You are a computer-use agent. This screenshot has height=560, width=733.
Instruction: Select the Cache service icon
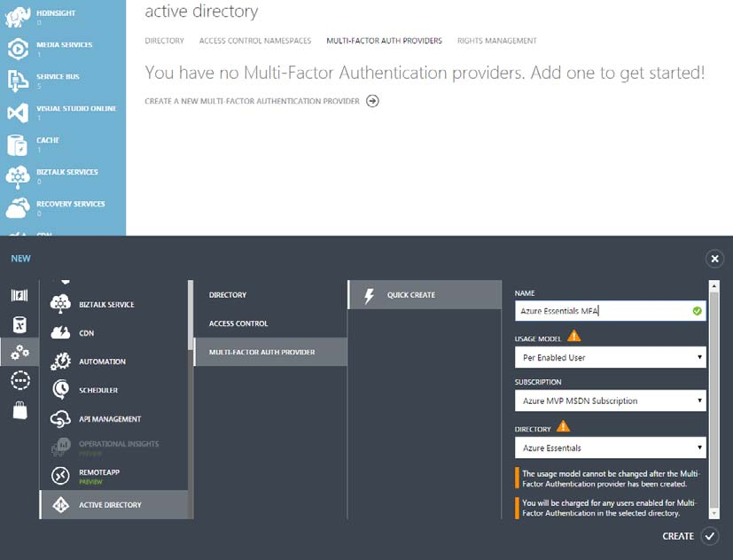tap(18, 144)
